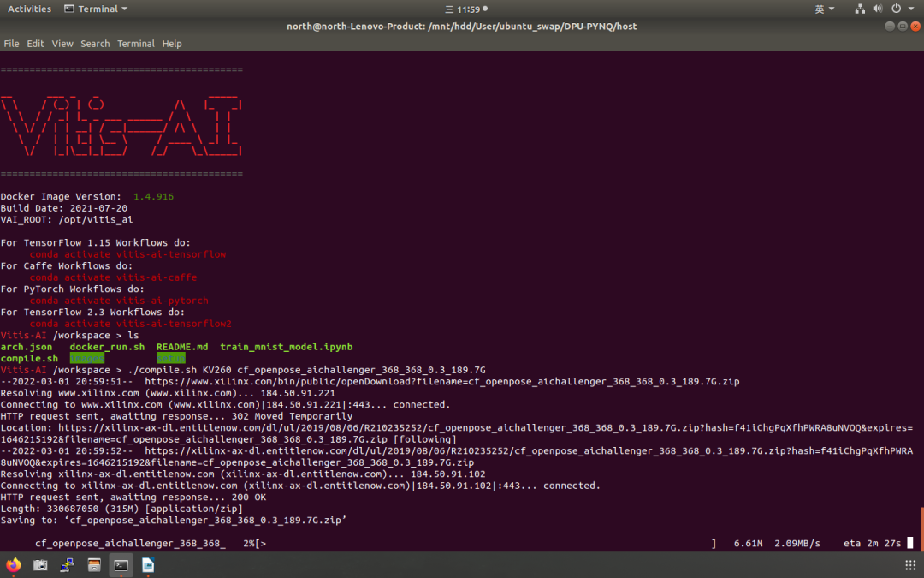Maximize the terminal window
Screen dimensions: 924x578
[x=903, y=26]
